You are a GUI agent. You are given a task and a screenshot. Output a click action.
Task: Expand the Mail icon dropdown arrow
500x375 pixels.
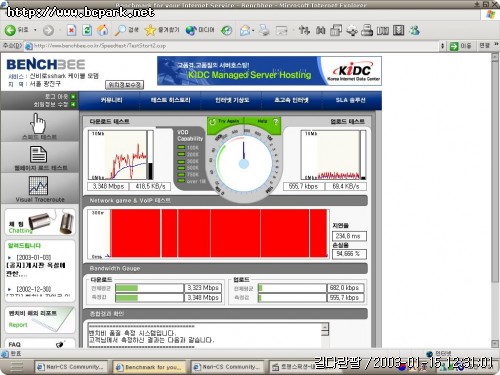[253, 31]
